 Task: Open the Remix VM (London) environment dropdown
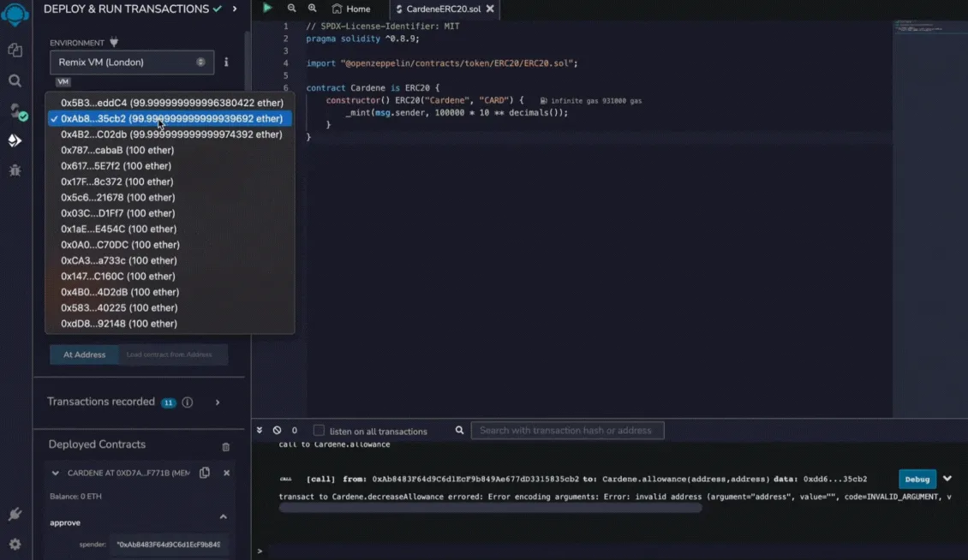click(132, 63)
